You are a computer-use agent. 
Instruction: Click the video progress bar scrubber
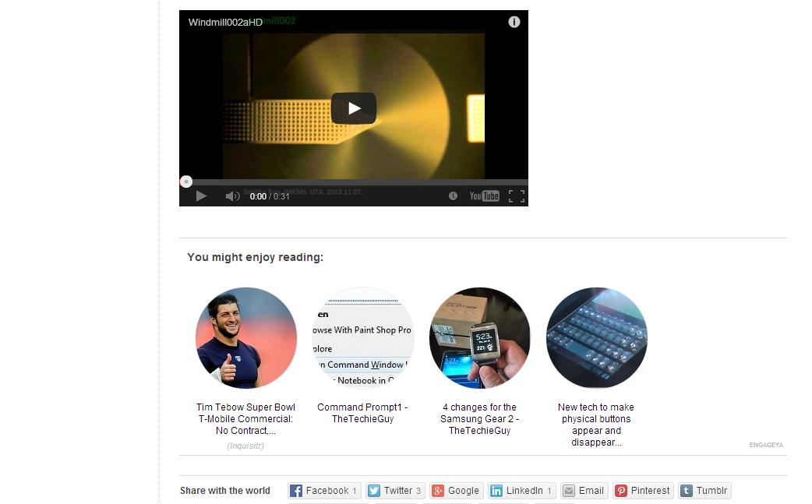point(186,182)
